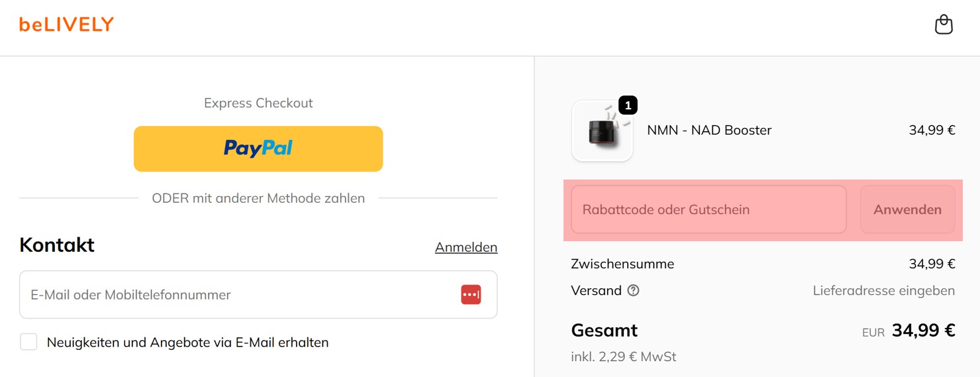
Task: Pay with PayPal express checkout
Action: pos(258,148)
